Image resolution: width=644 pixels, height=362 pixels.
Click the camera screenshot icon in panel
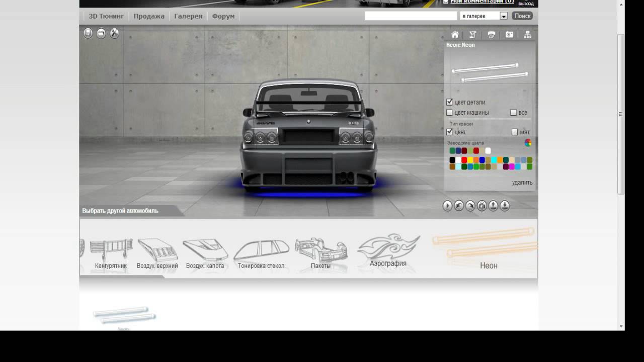click(x=510, y=35)
